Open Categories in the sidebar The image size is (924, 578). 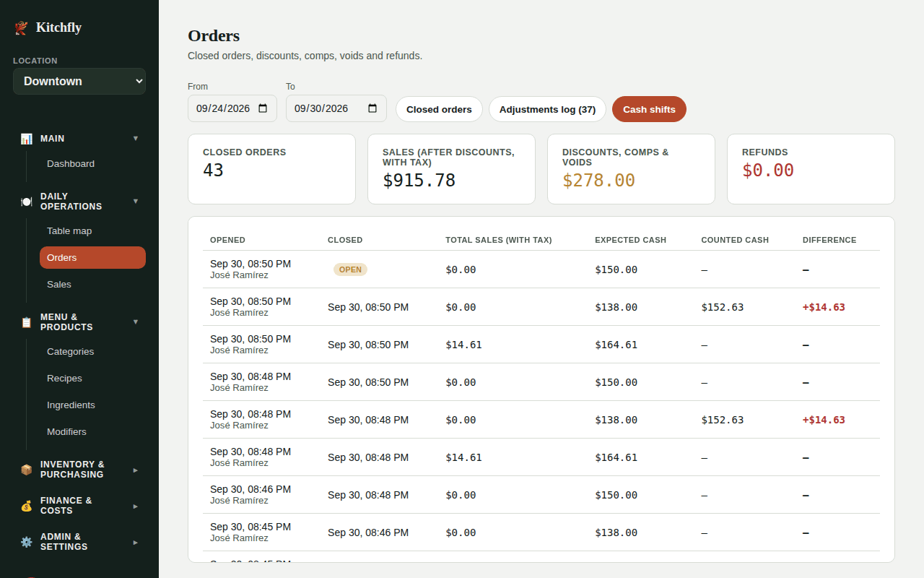(92, 352)
